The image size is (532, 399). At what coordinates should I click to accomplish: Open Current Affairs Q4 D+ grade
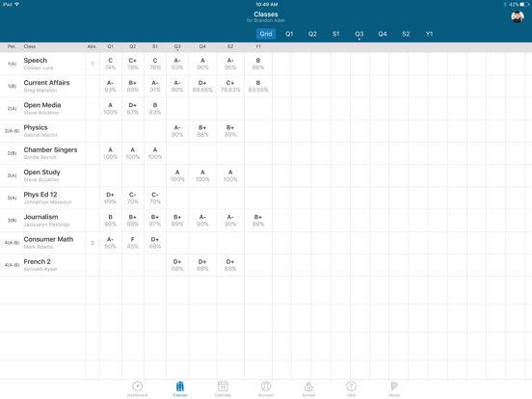click(x=202, y=86)
